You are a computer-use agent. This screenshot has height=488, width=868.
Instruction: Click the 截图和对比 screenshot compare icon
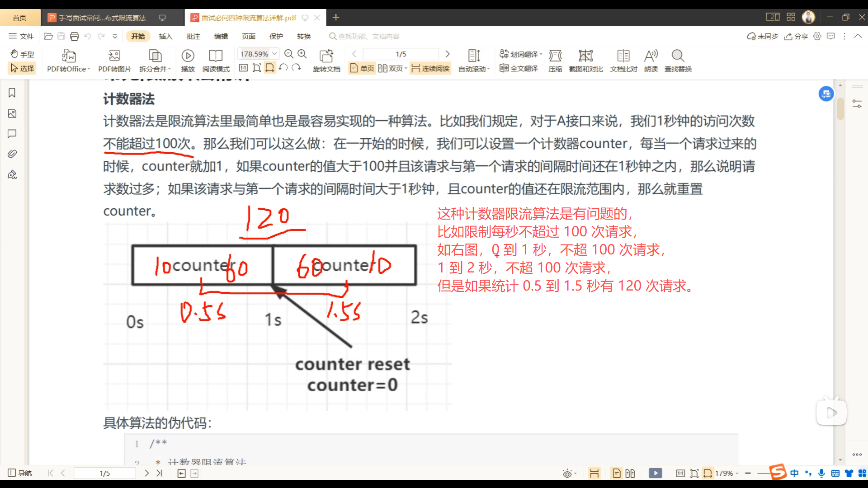[x=585, y=56]
